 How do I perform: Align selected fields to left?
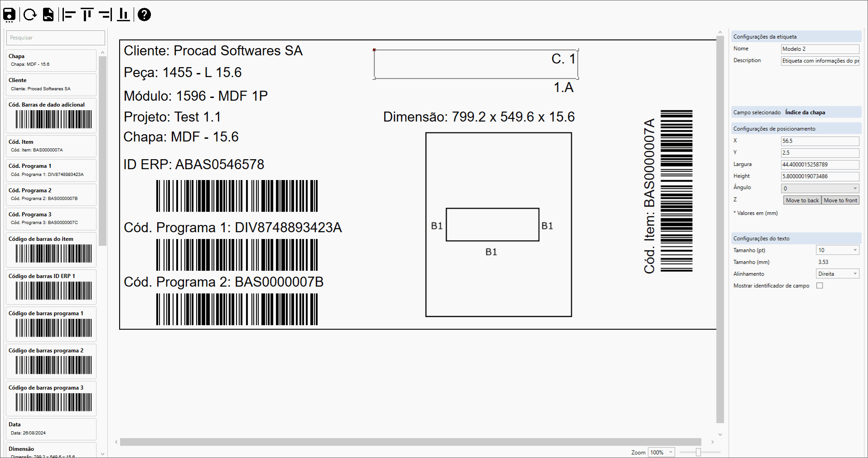pyautogui.click(x=69, y=15)
